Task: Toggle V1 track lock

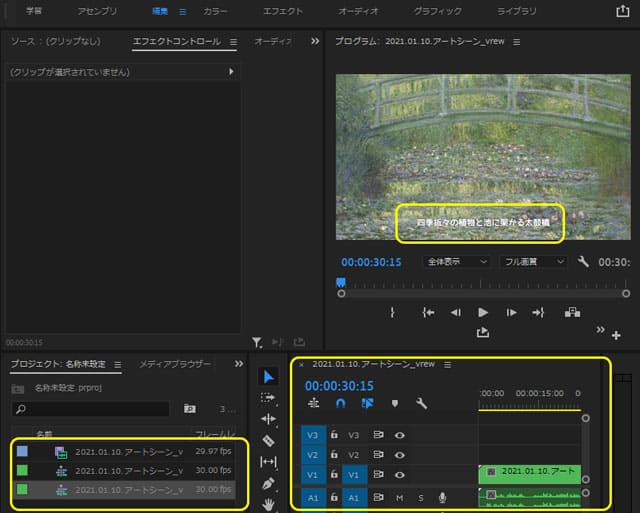Action: tap(334, 474)
